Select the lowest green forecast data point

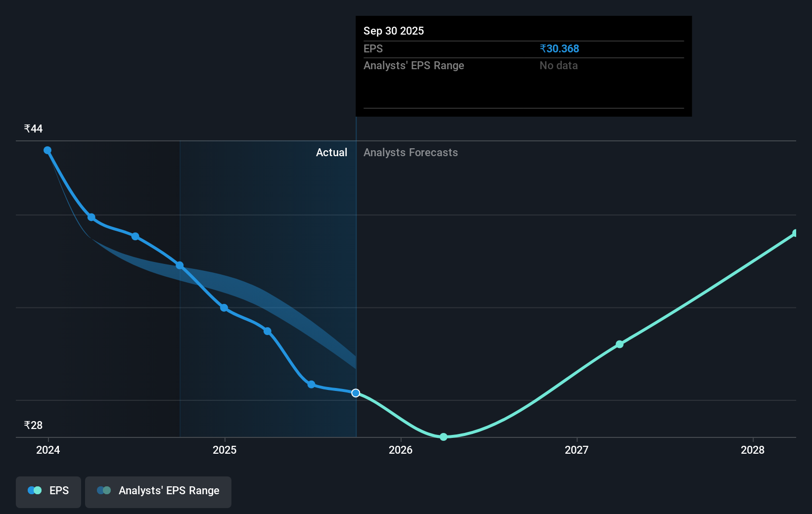point(444,437)
